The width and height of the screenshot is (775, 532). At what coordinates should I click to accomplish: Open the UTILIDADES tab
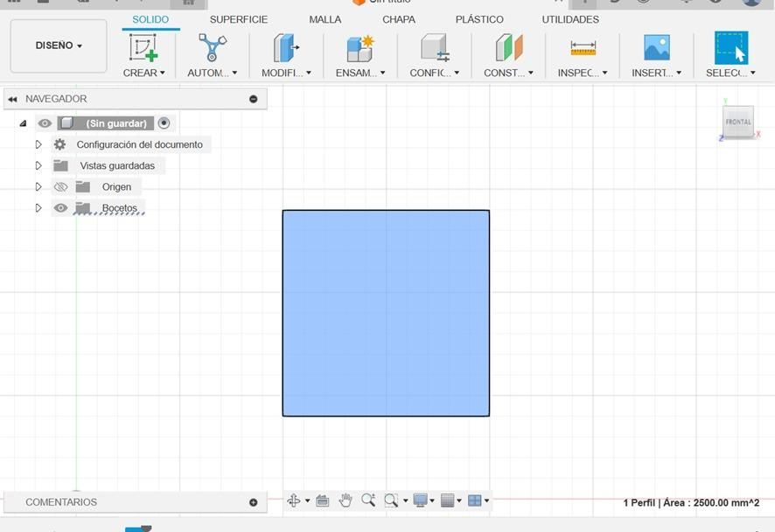click(x=570, y=19)
